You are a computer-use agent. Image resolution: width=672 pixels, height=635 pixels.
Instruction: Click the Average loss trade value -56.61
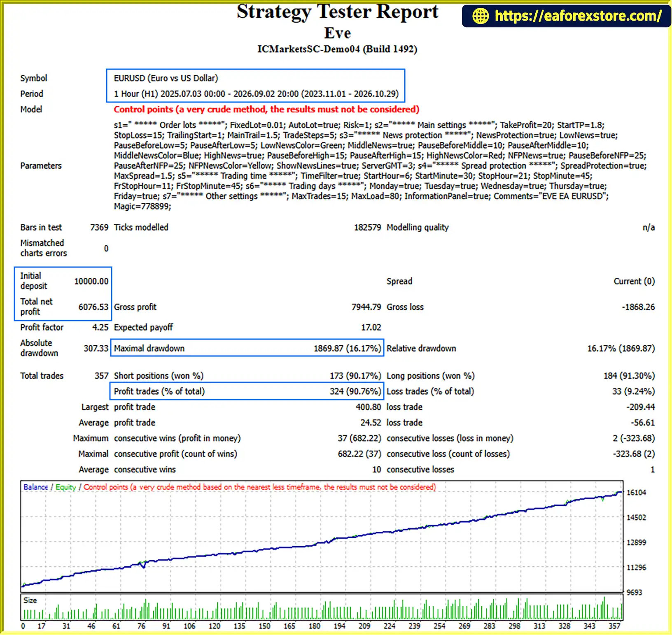click(x=643, y=423)
